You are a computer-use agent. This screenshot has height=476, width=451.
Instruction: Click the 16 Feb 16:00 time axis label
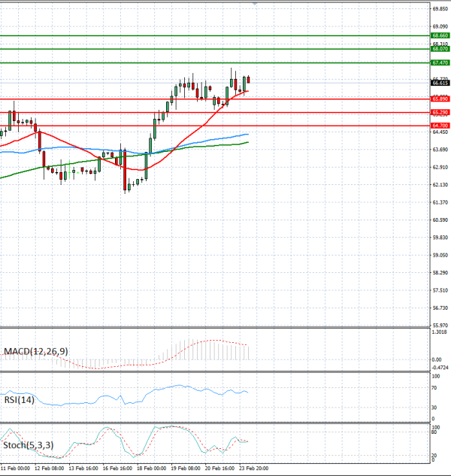point(118,468)
